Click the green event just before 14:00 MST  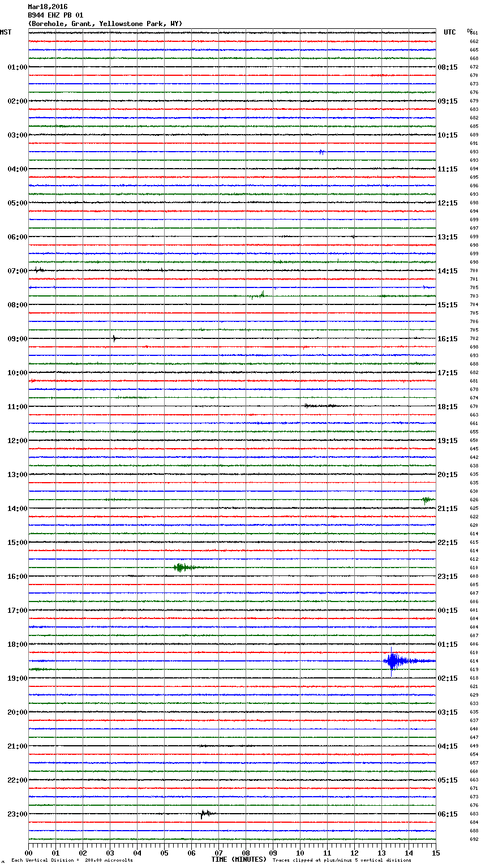point(426,500)
